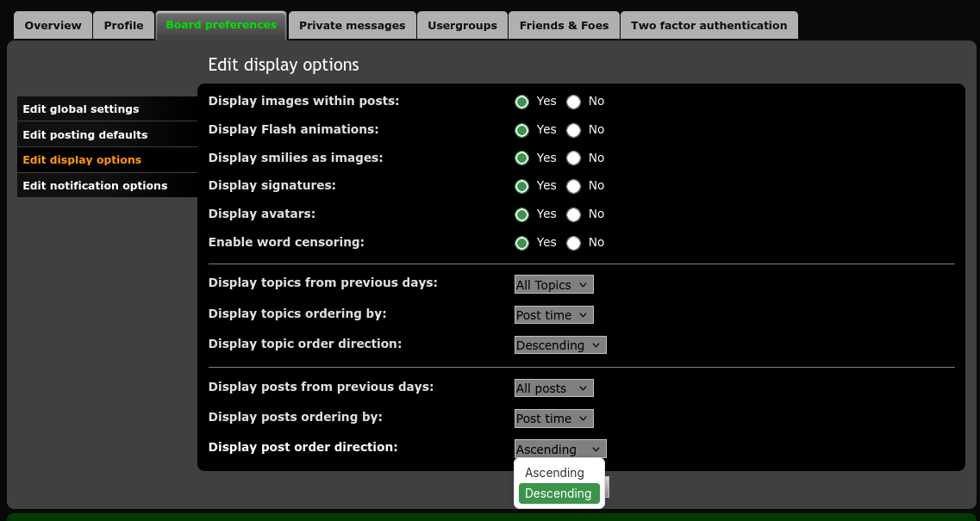This screenshot has width=980, height=521.
Task: Go to Edit notification options
Action: click(x=95, y=186)
